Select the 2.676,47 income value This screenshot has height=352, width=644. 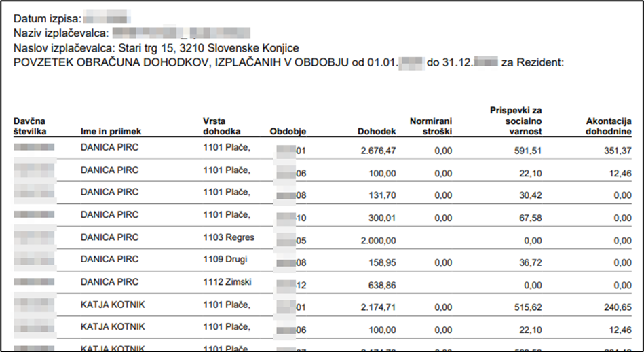(x=378, y=151)
